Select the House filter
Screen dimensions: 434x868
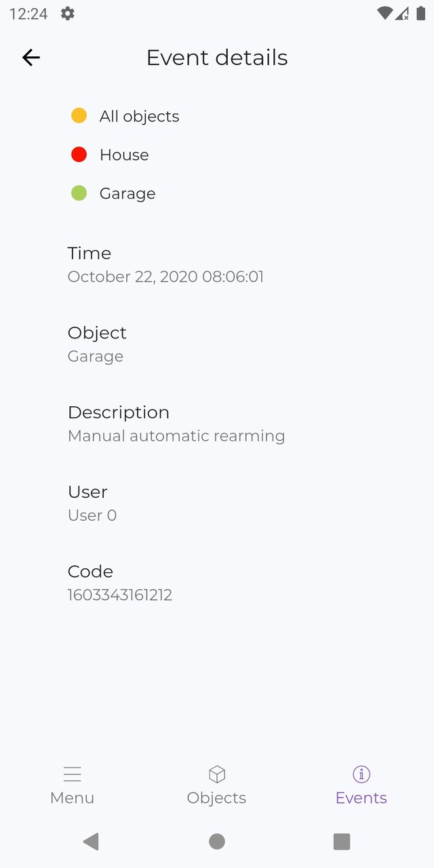[x=114, y=155]
